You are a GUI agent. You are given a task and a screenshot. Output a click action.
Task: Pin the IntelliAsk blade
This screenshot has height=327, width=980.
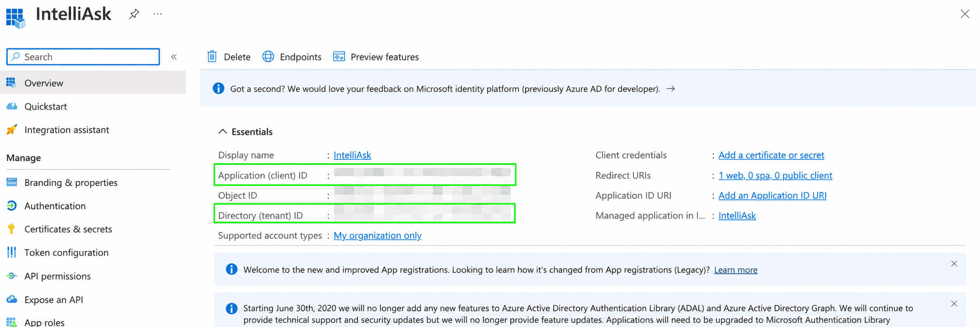pos(134,14)
